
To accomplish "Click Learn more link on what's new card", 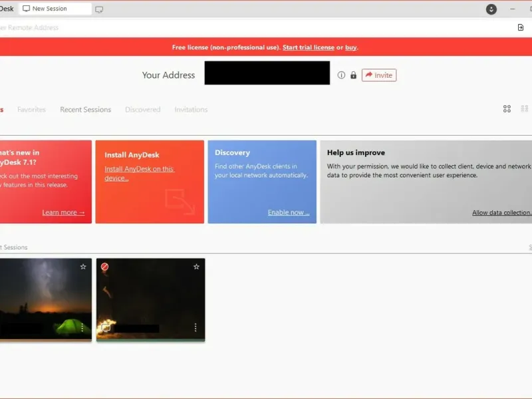I will [63, 213].
